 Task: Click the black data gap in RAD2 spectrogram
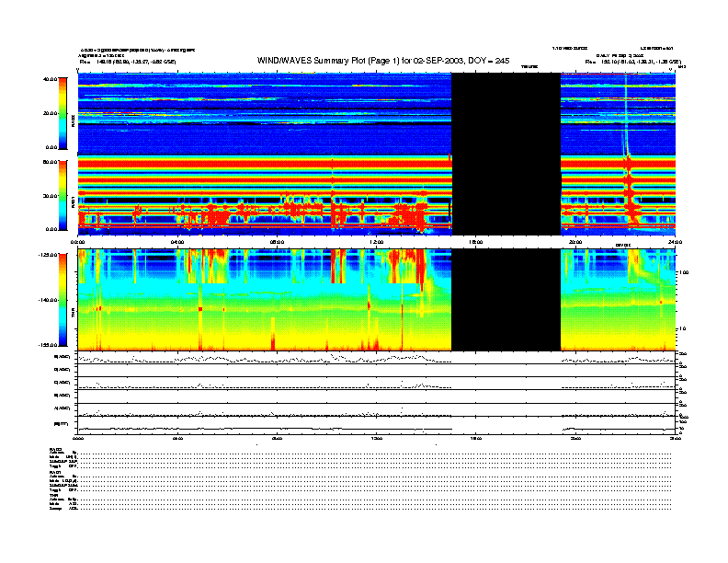coord(506,113)
